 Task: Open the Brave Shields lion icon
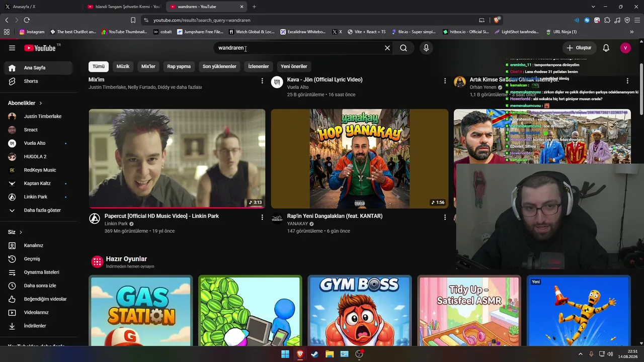[497, 20]
